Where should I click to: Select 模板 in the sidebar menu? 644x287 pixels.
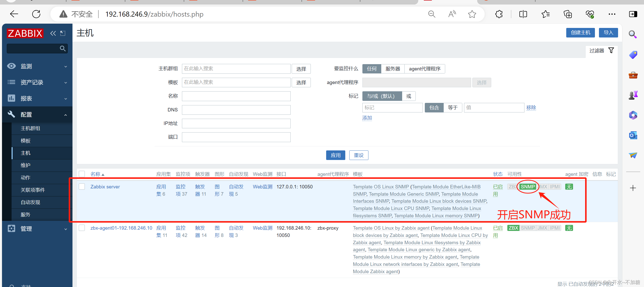[25, 140]
